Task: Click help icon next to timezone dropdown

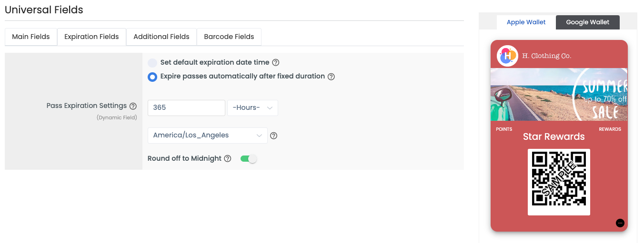Action: pyautogui.click(x=274, y=136)
